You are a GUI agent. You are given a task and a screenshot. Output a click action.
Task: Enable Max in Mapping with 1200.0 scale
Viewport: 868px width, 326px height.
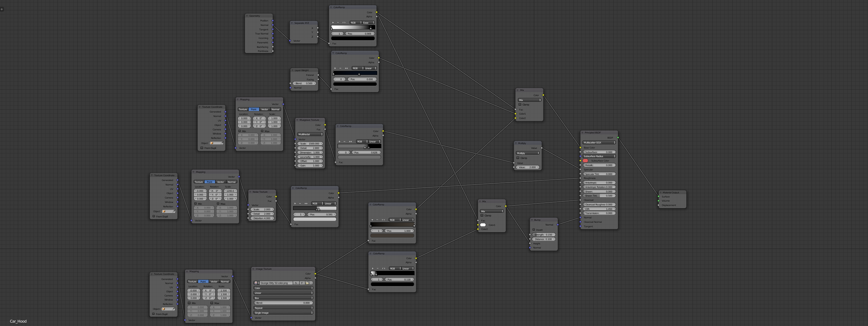(x=218, y=204)
